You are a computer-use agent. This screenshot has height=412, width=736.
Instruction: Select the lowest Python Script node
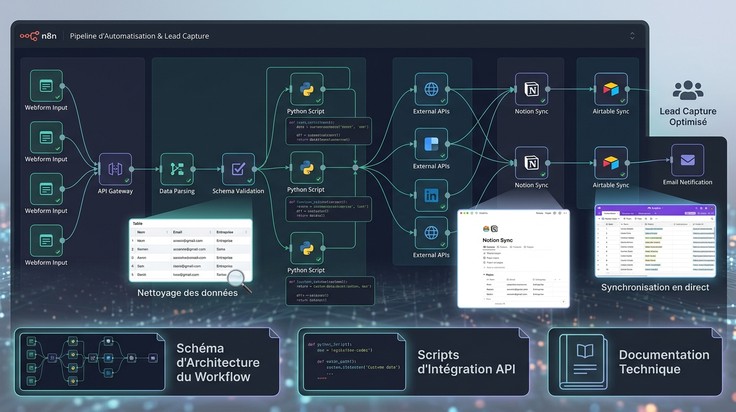[x=307, y=248]
